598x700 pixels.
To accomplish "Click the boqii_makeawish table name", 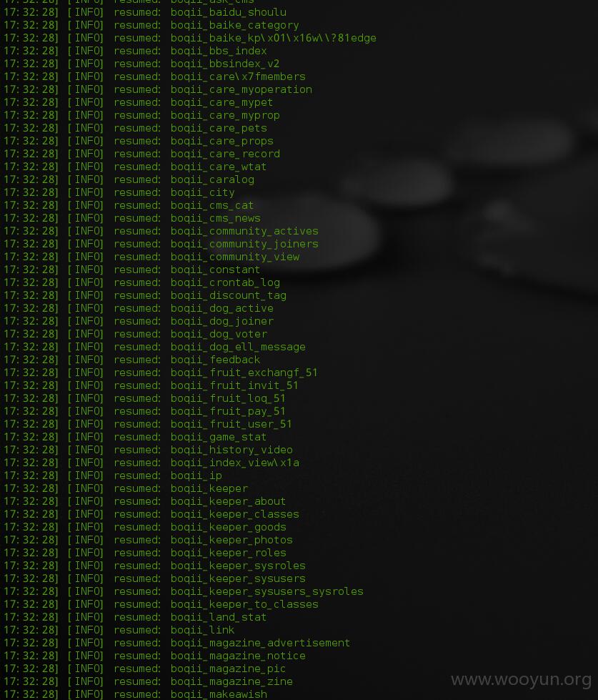I will 219,695.
